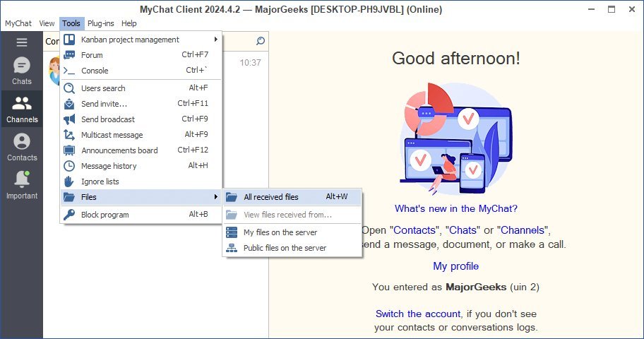Open the Channels sidebar section
The width and height of the screenshot is (644, 339).
coord(22,109)
